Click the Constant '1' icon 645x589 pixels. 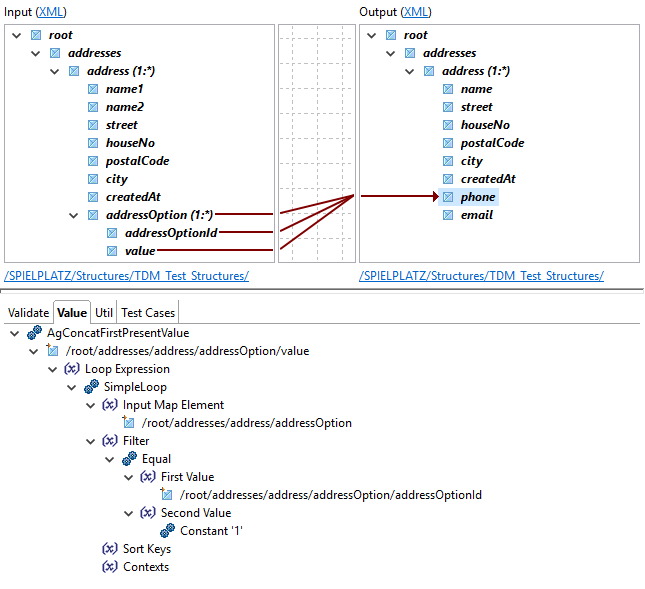coord(168,531)
